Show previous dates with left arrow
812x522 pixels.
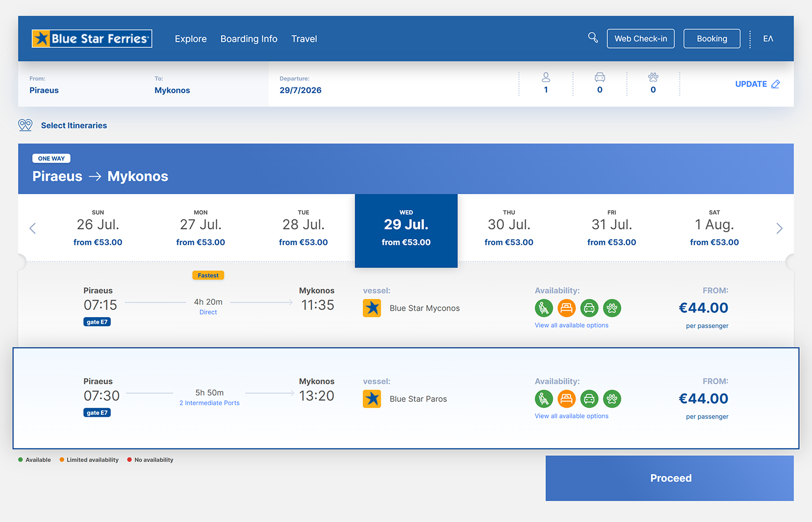[33, 228]
